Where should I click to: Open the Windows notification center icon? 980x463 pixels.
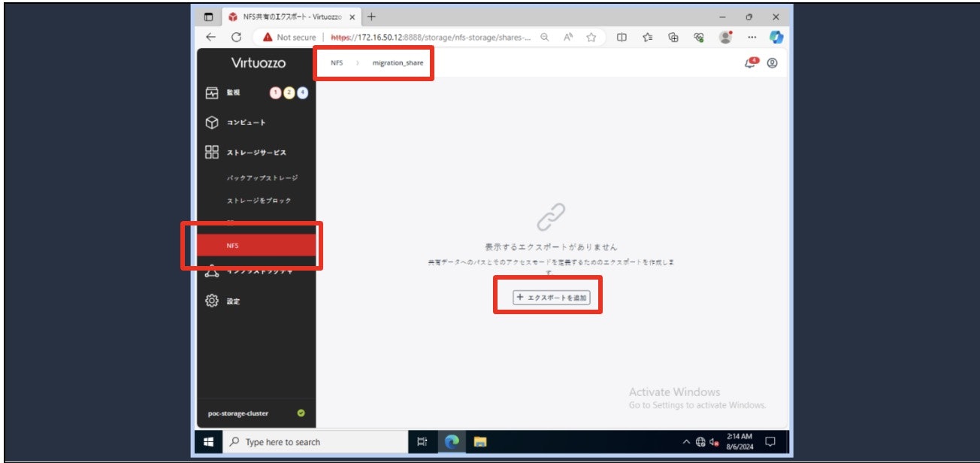[770, 442]
